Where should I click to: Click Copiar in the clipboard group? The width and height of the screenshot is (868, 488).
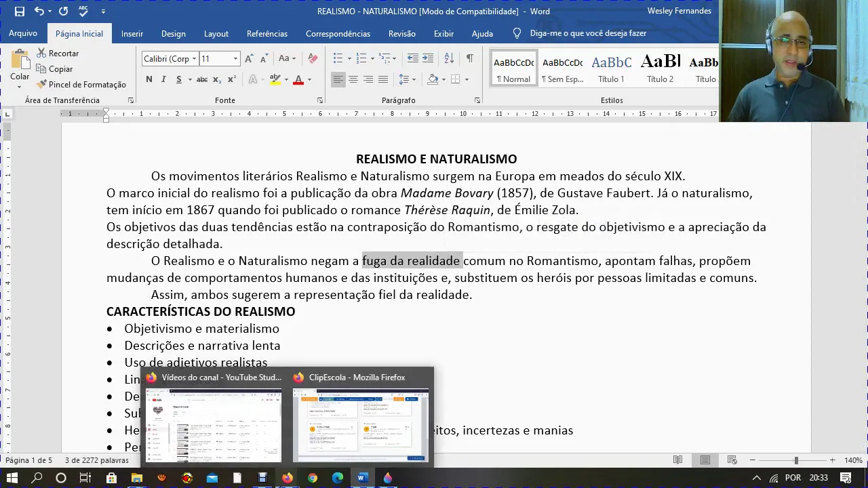[x=54, y=69]
